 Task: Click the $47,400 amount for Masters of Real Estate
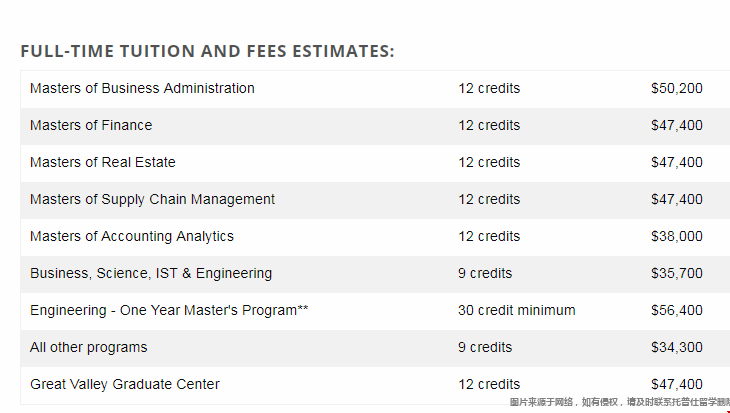[x=676, y=162]
